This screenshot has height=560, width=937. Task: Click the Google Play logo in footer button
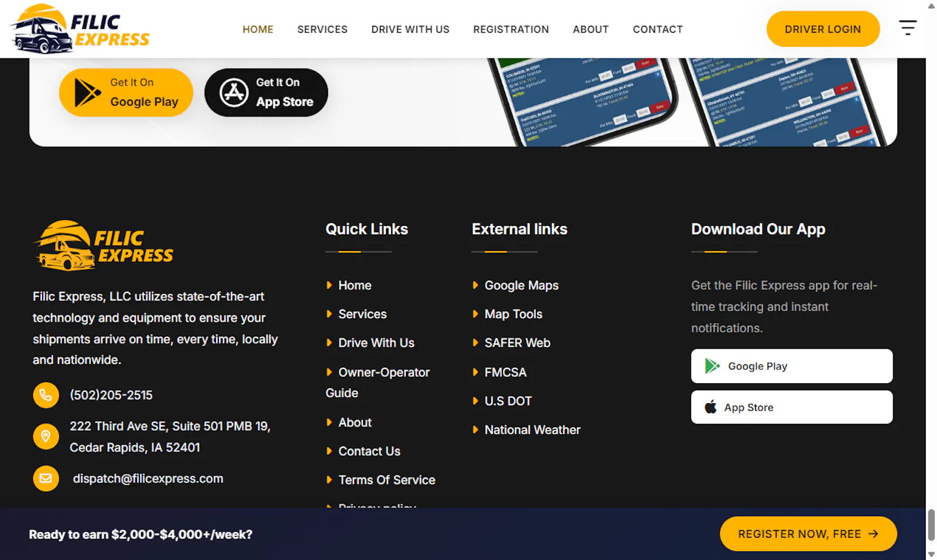pos(712,366)
